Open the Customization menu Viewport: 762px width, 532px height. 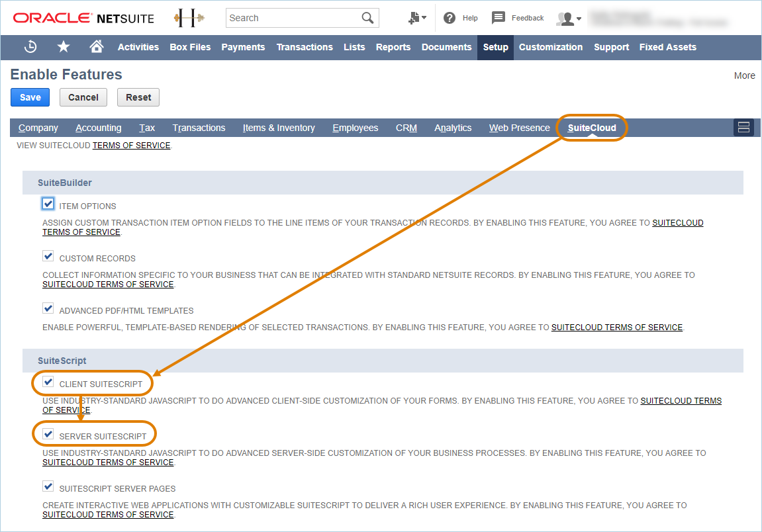(551, 47)
